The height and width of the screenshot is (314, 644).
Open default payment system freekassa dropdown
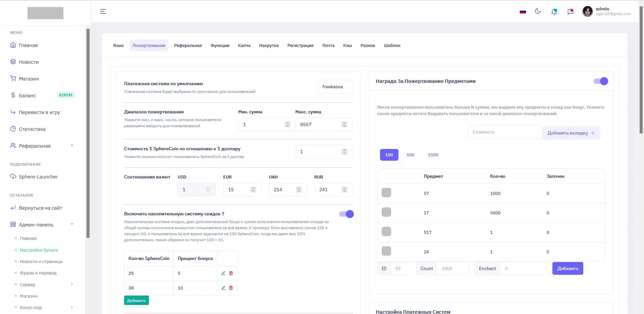pyautogui.click(x=335, y=87)
